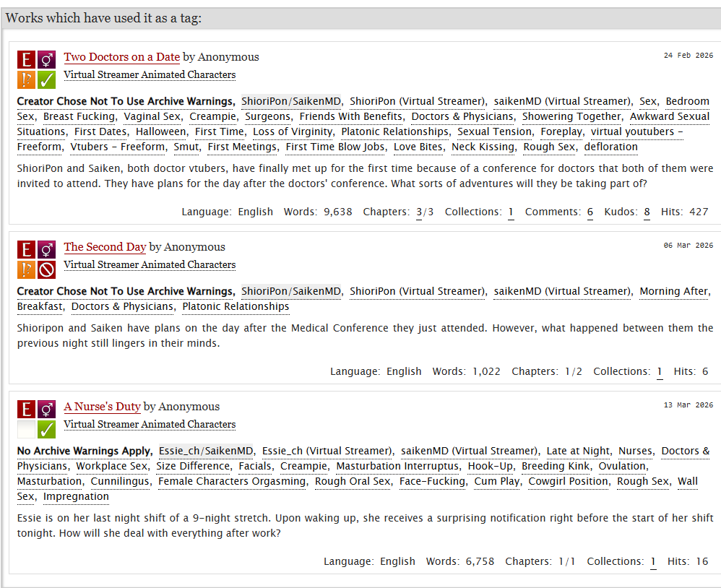Click the word count 6,758
The width and height of the screenshot is (721, 588).
[x=480, y=561]
